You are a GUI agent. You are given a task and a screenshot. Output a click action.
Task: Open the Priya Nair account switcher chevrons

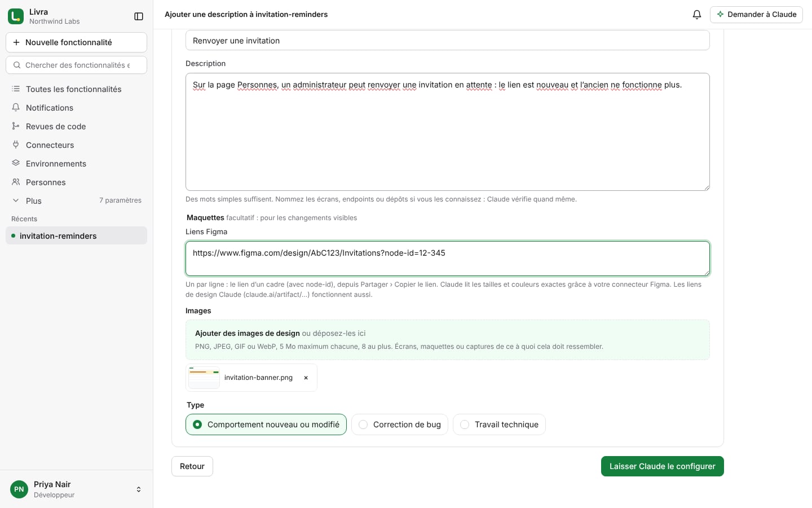(x=139, y=489)
